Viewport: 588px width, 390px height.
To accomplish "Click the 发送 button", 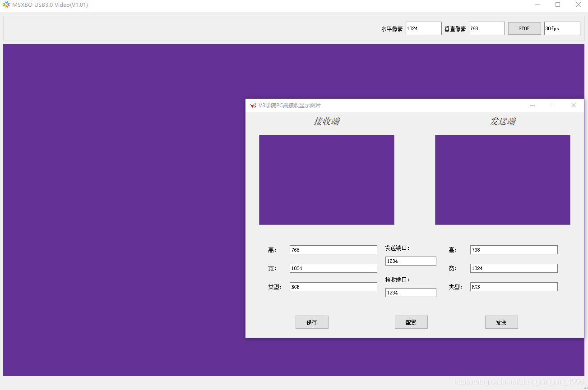I will pos(501,322).
